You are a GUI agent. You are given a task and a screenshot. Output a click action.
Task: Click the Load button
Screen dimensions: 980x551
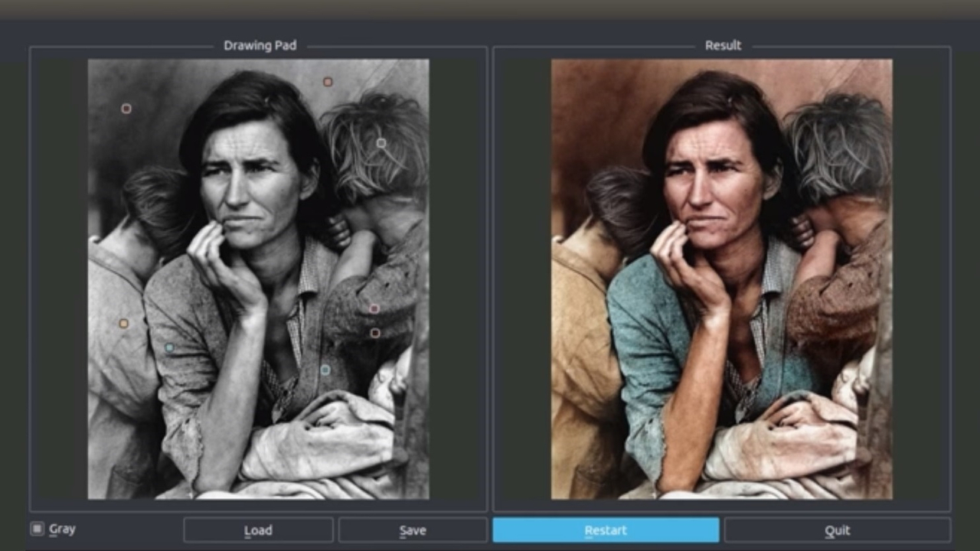click(258, 530)
